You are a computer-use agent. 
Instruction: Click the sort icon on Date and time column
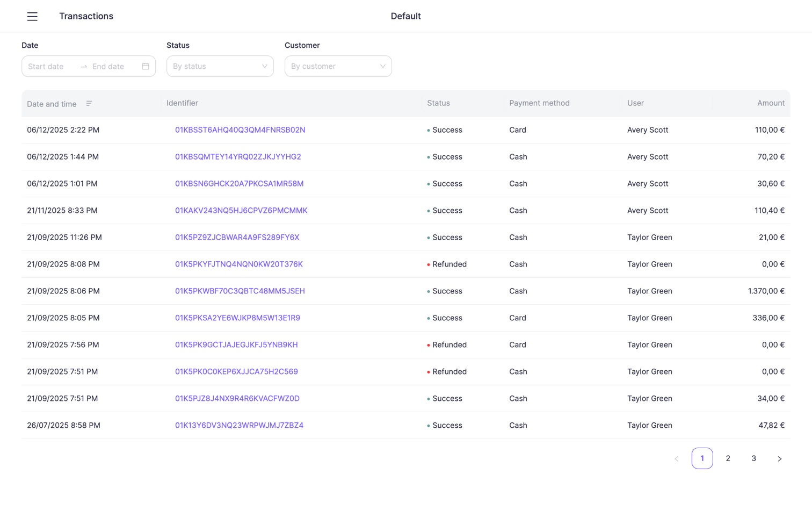[x=89, y=103]
